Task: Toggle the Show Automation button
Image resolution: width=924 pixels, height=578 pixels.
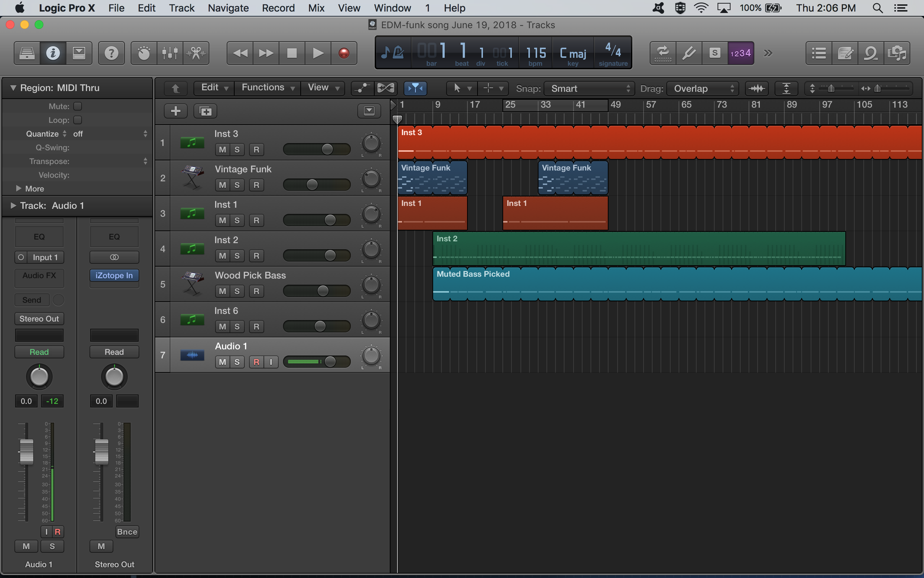Action: point(362,88)
